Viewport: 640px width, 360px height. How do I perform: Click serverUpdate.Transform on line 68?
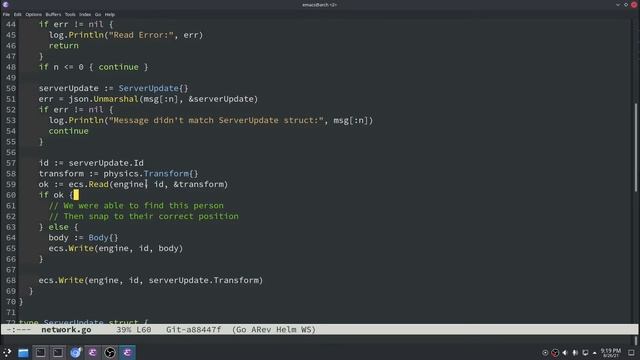(204, 280)
